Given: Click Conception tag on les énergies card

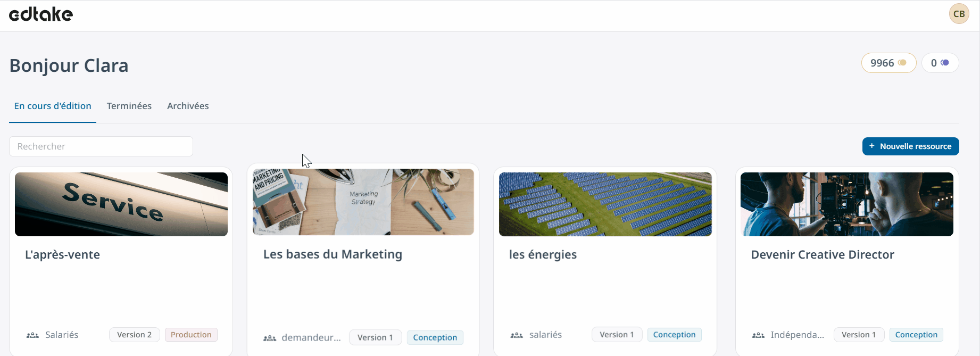Looking at the screenshot, I should [x=674, y=335].
